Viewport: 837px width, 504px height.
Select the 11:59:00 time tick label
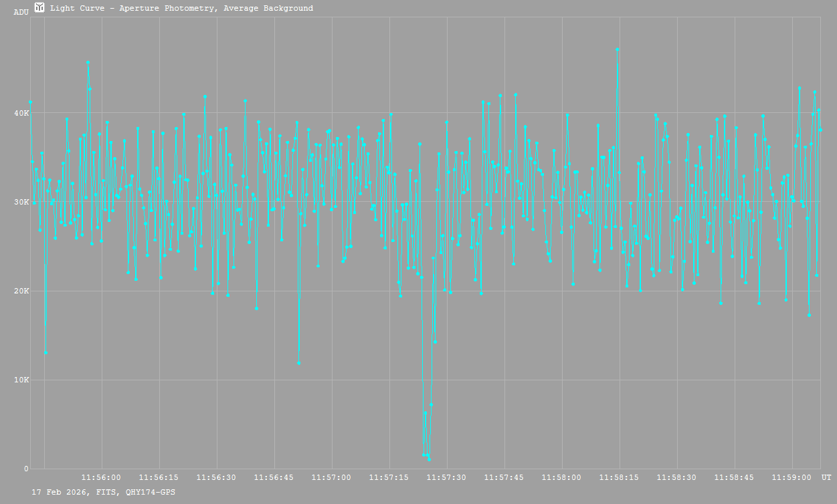pyautogui.click(x=792, y=477)
